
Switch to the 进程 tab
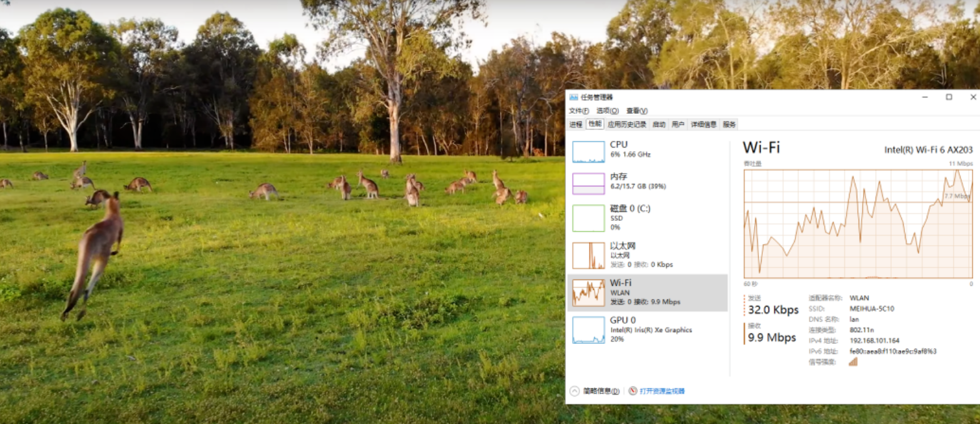click(x=576, y=124)
